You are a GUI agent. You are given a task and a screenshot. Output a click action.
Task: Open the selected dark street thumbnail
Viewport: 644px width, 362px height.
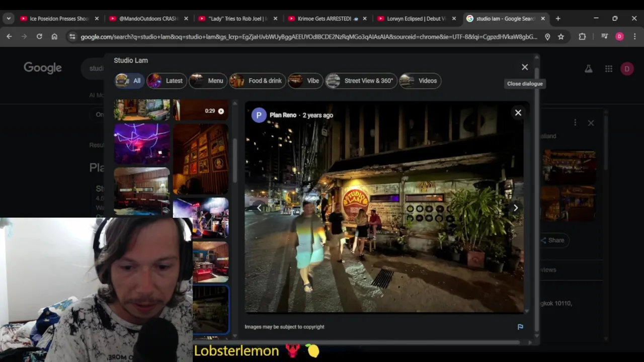210,310
